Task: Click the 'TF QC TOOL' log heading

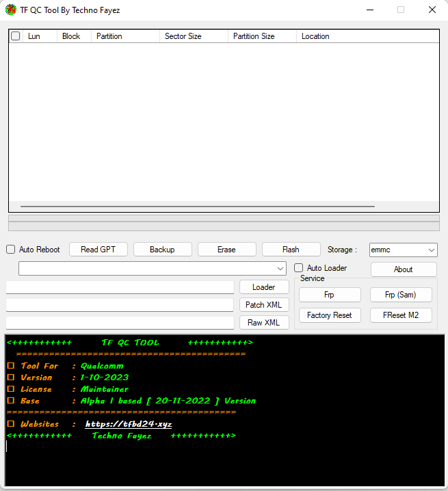Action: pos(131,343)
